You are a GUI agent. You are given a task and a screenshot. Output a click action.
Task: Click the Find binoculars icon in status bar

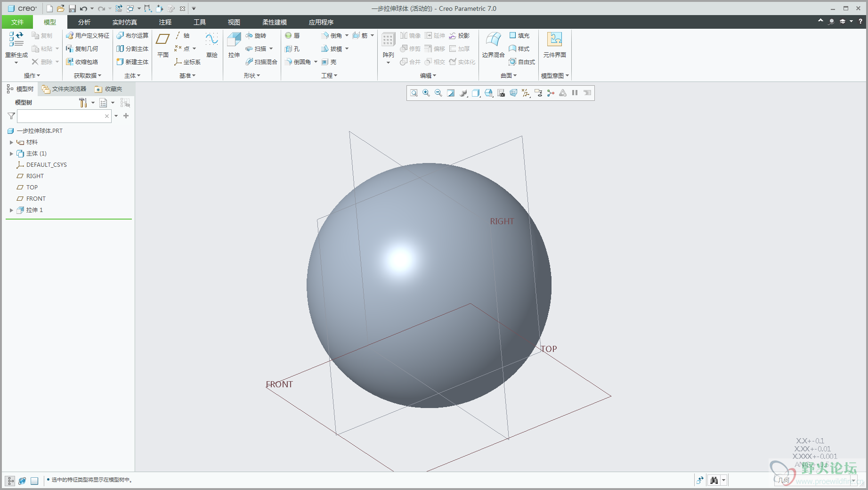click(714, 480)
